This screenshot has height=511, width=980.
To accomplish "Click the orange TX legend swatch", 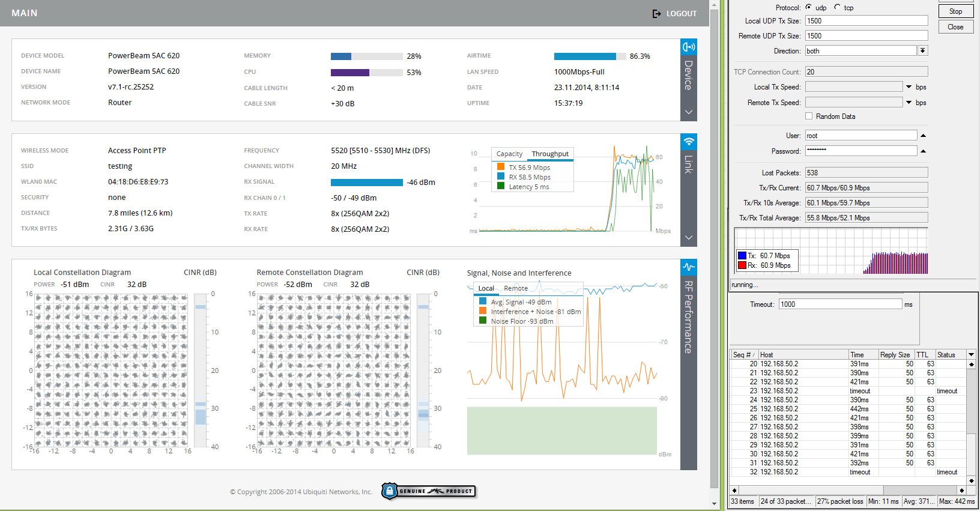I will (501, 168).
